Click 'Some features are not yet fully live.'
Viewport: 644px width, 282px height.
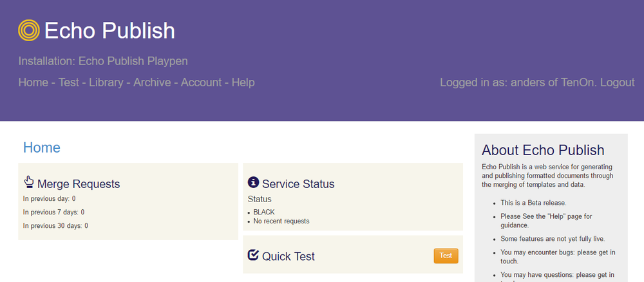click(x=553, y=239)
